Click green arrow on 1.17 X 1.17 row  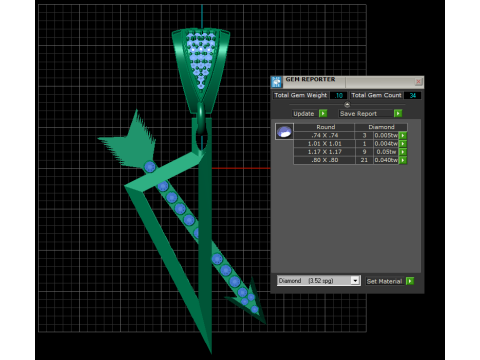403,152
